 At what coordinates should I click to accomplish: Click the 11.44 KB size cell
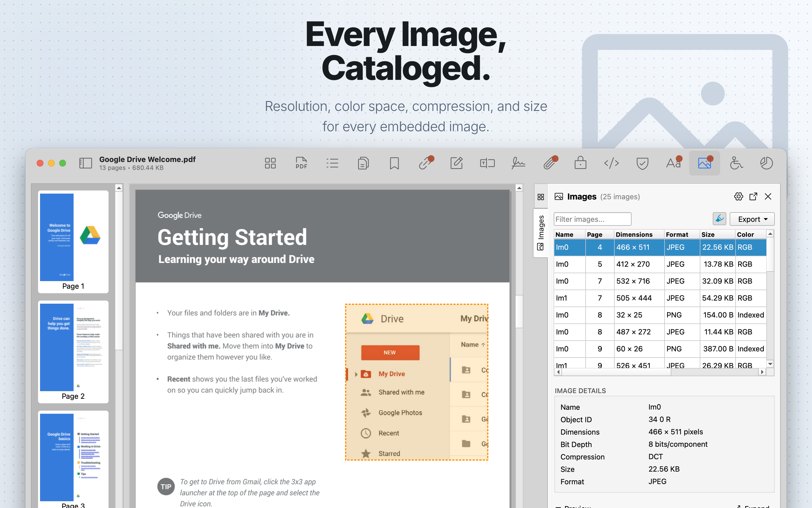pyautogui.click(x=718, y=332)
